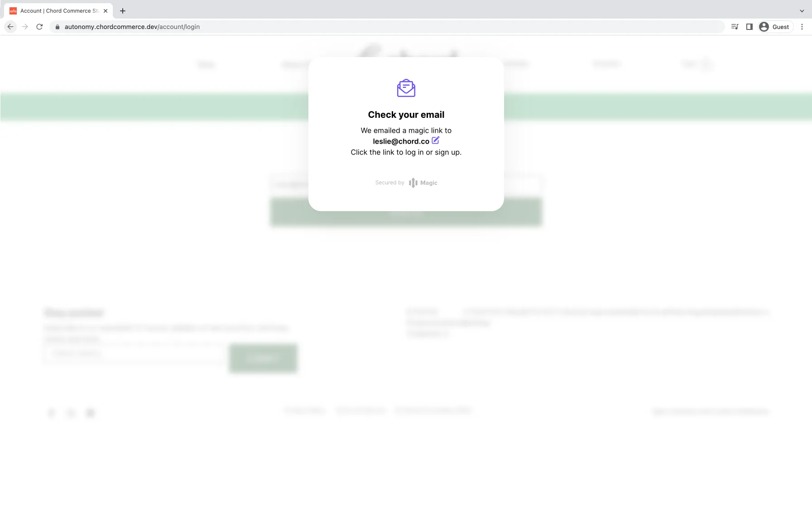The image size is (812, 507).
Task: Click the edit email pencil icon
Action: pyautogui.click(x=435, y=140)
